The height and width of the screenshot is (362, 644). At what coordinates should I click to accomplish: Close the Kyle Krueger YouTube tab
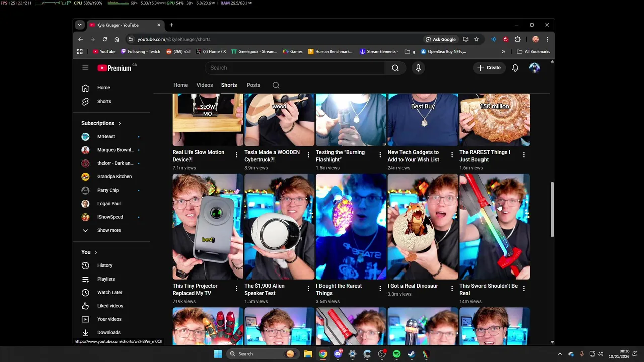click(x=159, y=25)
